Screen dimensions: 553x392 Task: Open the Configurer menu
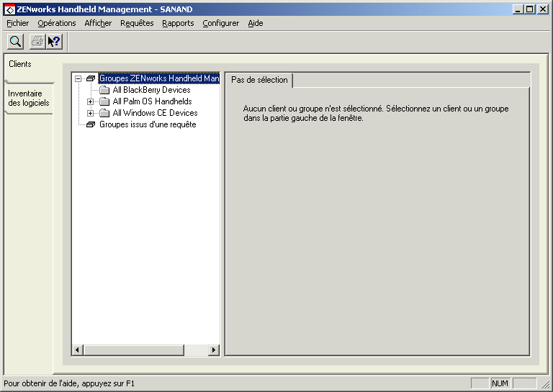pos(221,23)
